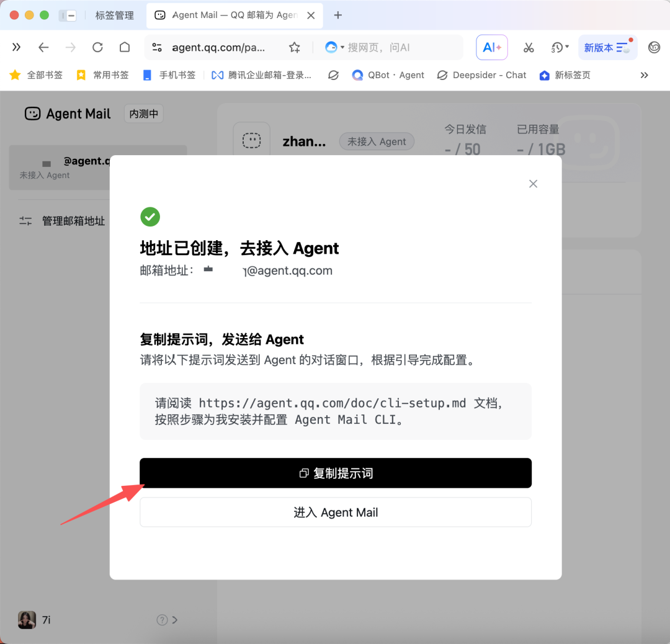Viewport: 670px width, 644px height.
Task: Toggle the sidebar panel icon
Action: click(x=68, y=16)
